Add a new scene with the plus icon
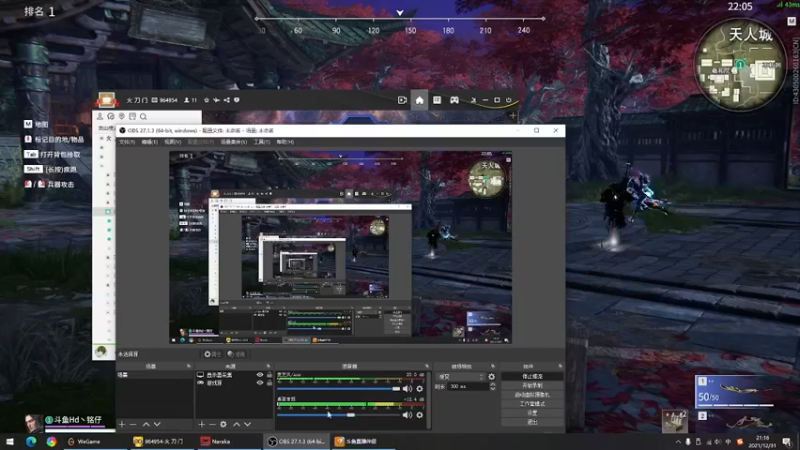This screenshot has height=450, width=800. [x=121, y=424]
